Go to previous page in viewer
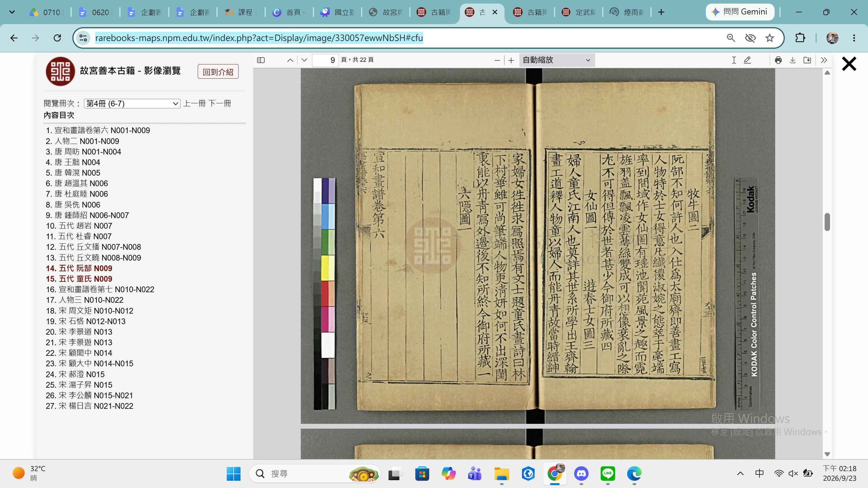 pos(290,60)
